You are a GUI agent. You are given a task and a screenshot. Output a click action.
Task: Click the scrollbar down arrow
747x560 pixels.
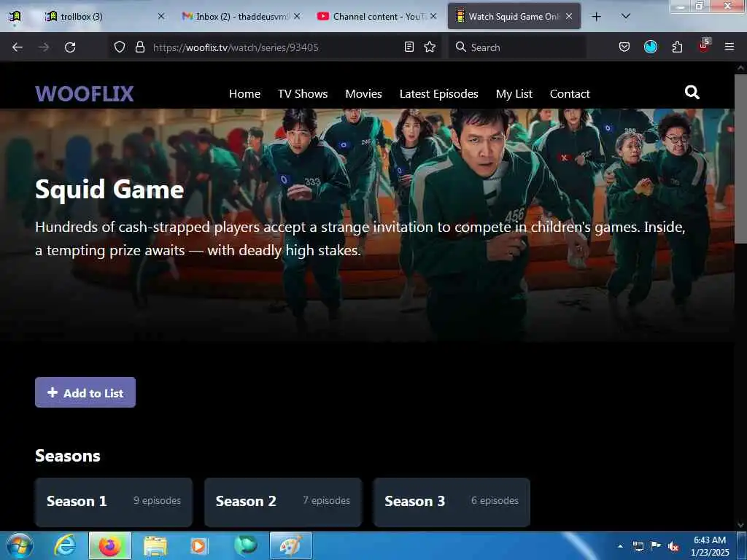(740, 525)
